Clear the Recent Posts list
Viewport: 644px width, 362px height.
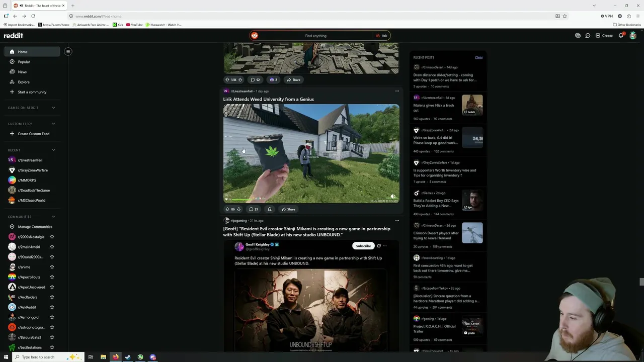coord(478,57)
